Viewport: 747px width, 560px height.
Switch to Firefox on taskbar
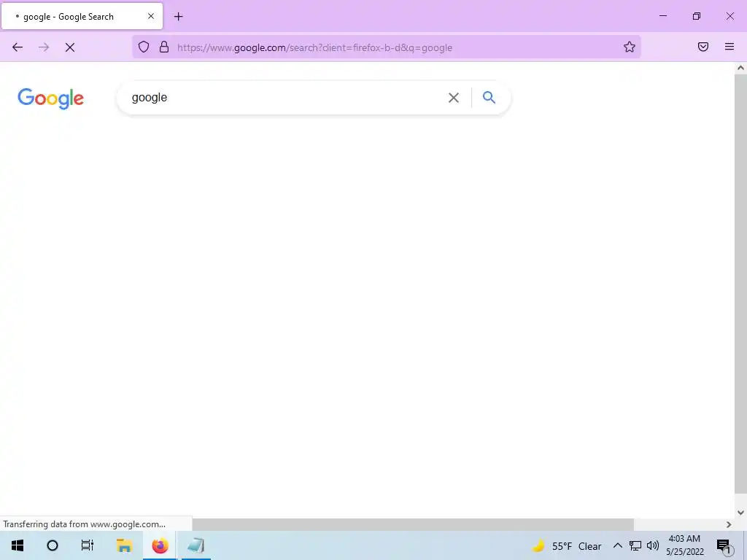(x=160, y=545)
